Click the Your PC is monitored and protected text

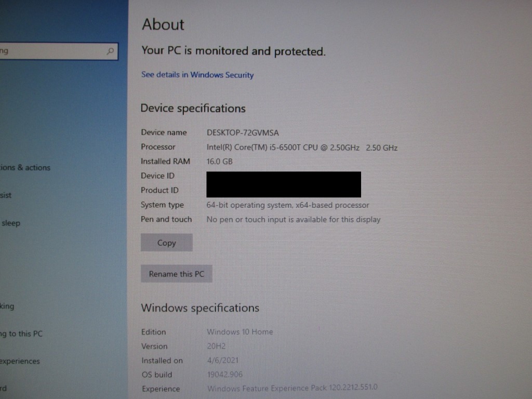coord(233,51)
